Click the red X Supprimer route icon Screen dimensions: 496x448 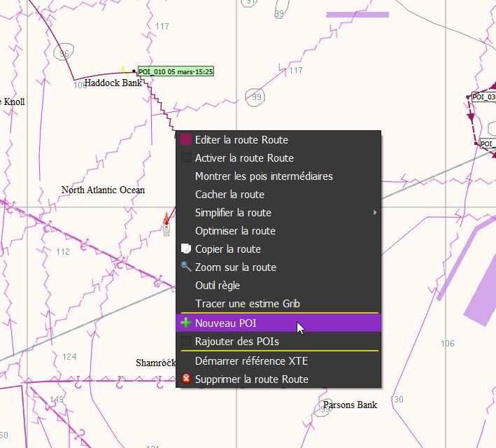(x=186, y=379)
